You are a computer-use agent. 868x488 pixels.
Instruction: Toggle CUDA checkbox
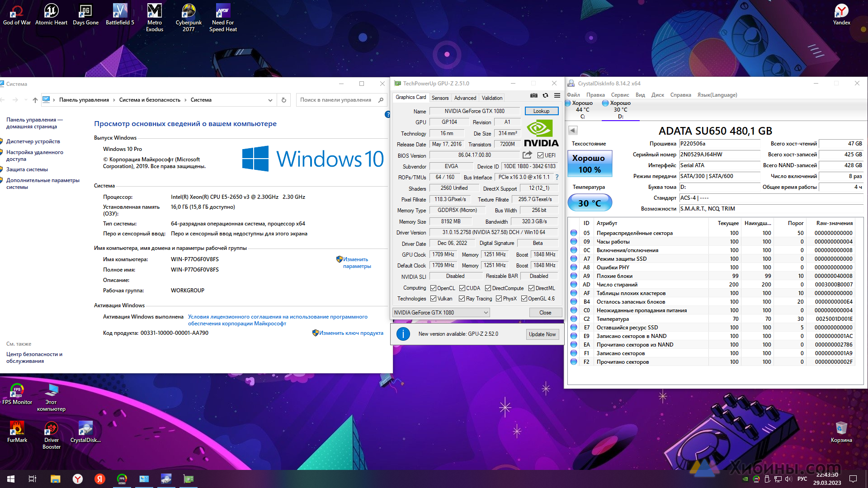(x=462, y=288)
